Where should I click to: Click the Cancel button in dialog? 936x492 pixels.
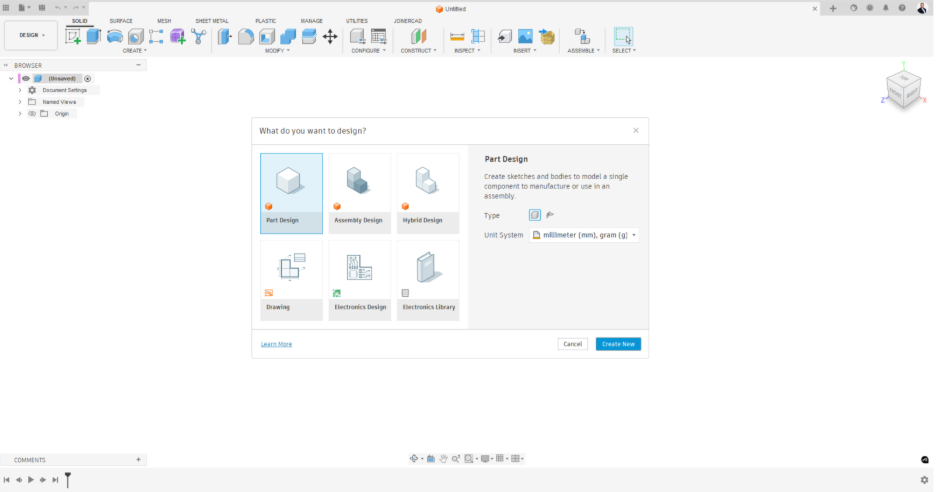[572, 344]
